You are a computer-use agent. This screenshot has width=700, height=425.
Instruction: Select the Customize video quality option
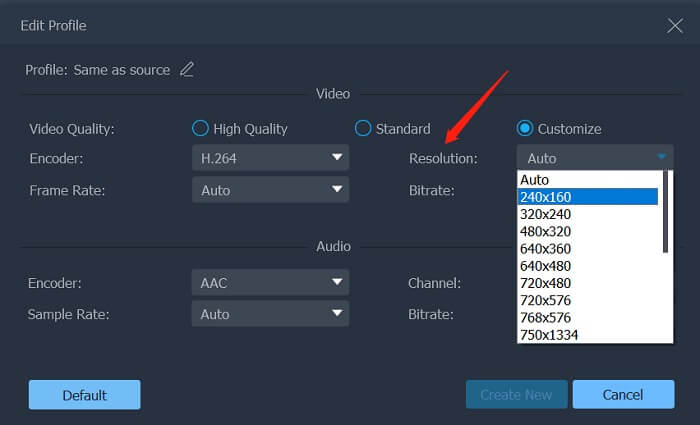525,128
